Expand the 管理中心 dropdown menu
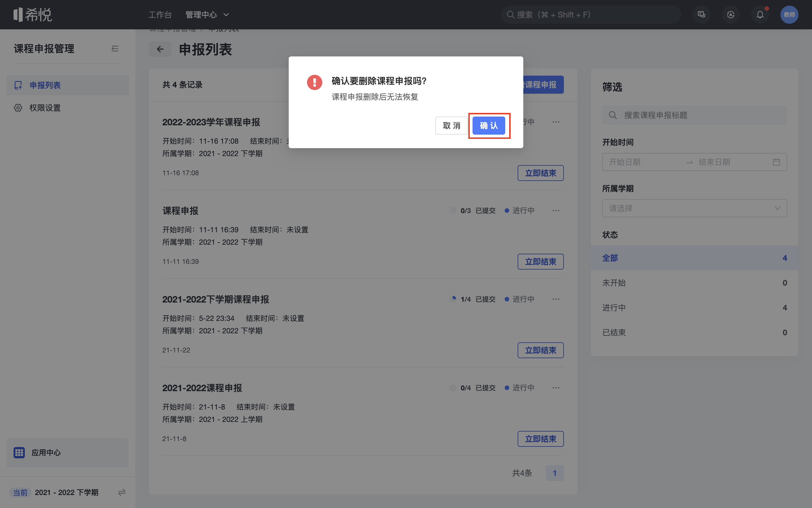812x508 pixels. point(207,15)
